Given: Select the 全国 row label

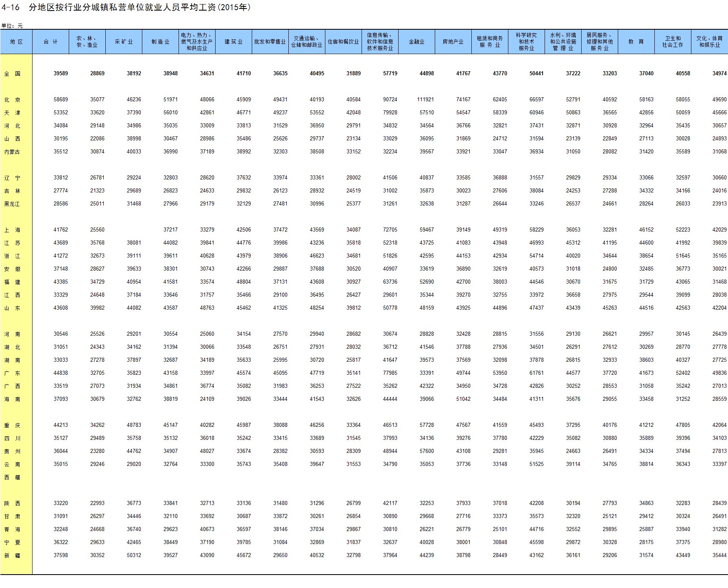Looking at the screenshot, I should pyautogui.click(x=12, y=74).
